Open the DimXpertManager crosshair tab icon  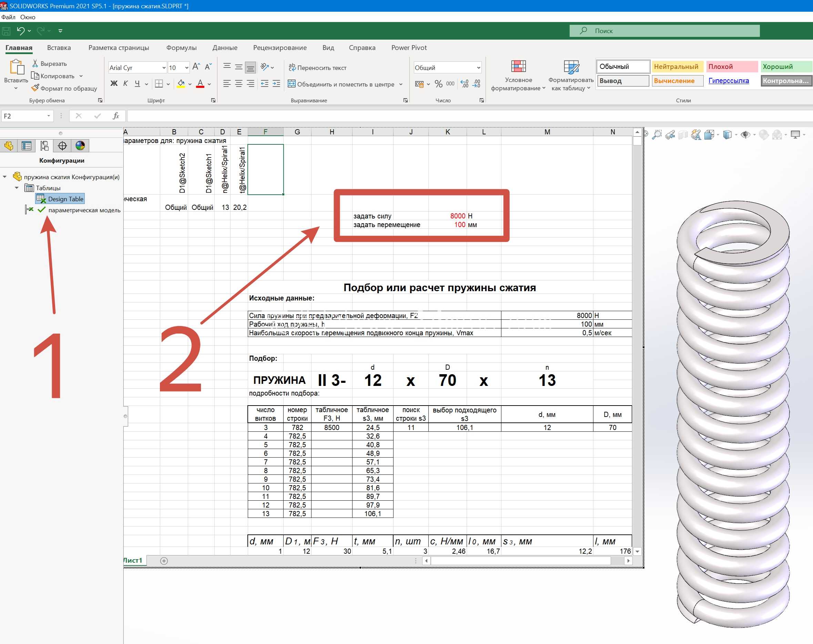coord(62,145)
